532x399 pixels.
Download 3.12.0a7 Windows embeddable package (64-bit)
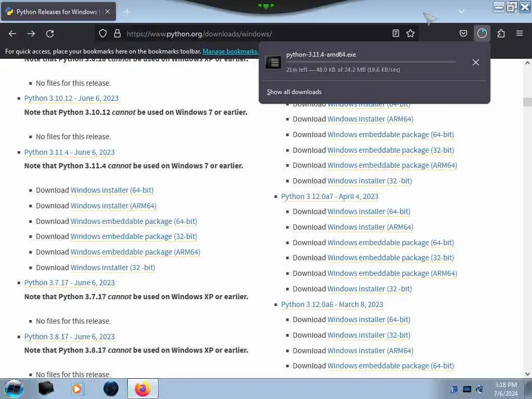391,243
